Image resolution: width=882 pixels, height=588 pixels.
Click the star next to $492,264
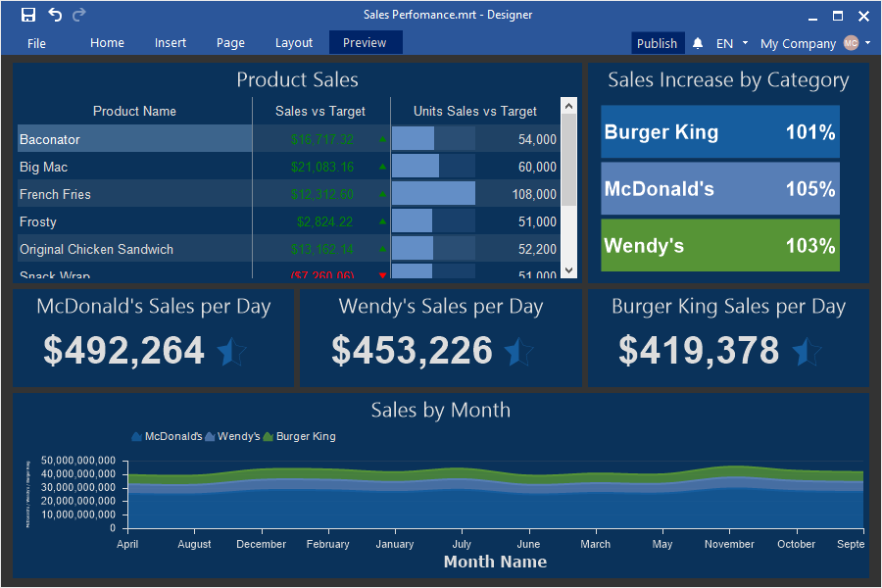point(231,352)
